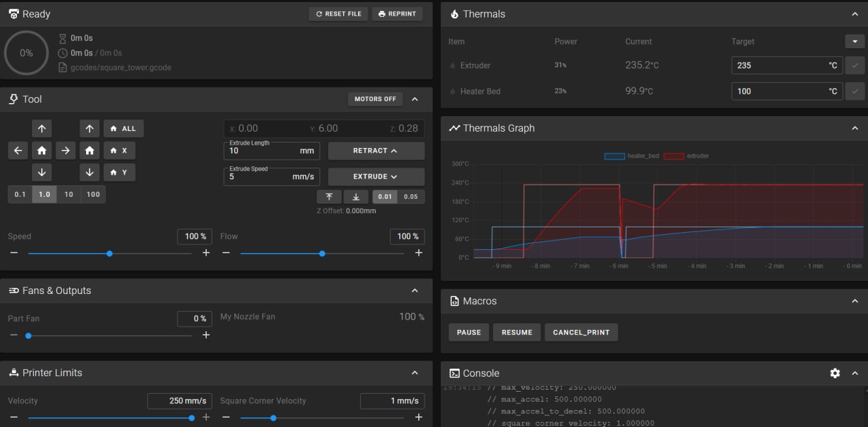Collapse the Console panel
Viewport: 868px width, 427px height.
point(855,373)
